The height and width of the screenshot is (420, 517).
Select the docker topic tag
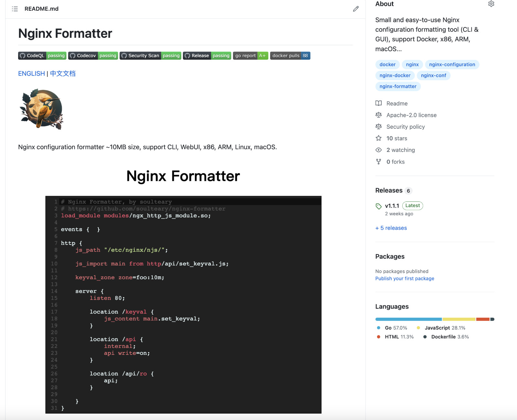click(x=387, y=65)
